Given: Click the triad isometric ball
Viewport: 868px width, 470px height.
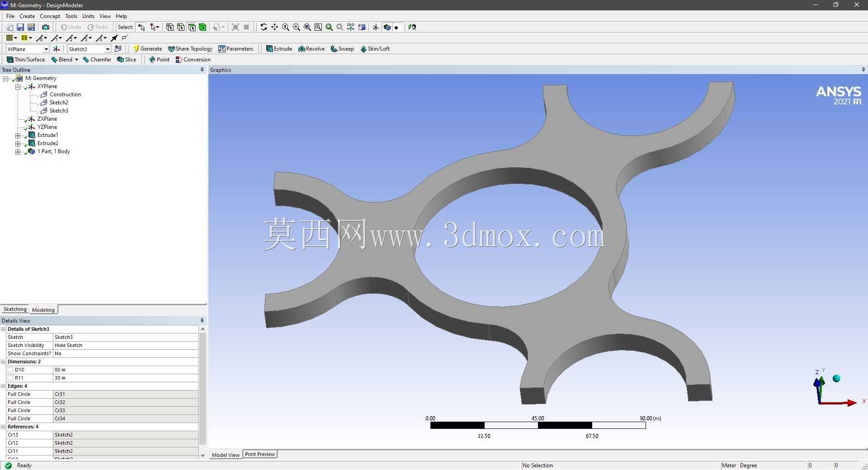Looking at the screenshot, I should point(836,379).
